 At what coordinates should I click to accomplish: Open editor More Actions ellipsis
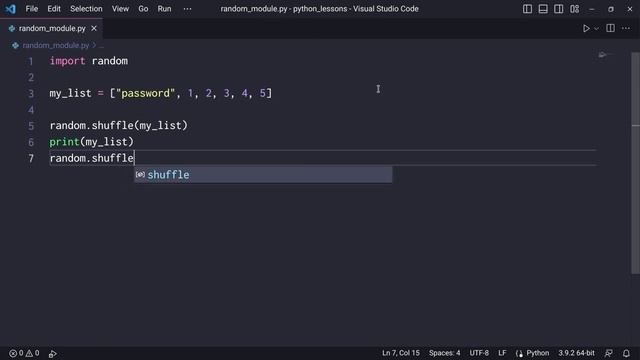click(626, 28)
